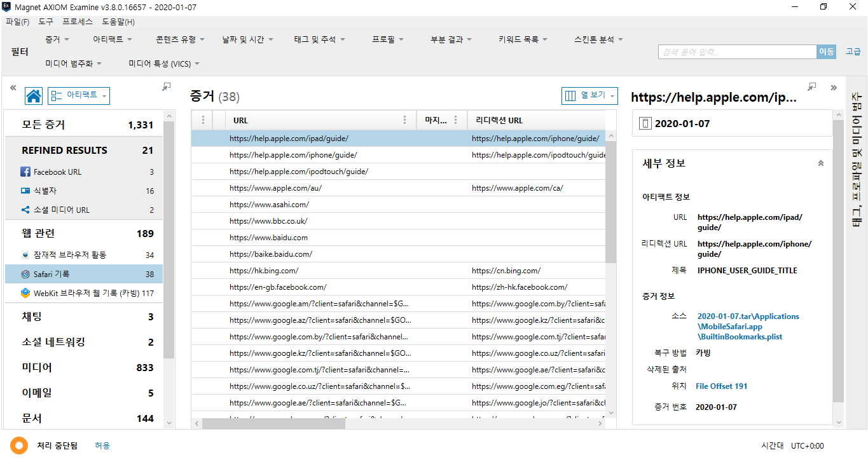Open the 마지... column options menu
The height and width of the screenshot is (462, 868).
tap(456, 120)
